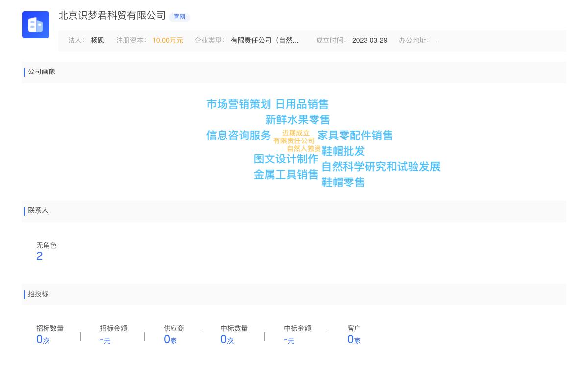Image resolution: width=588 pixels, height=368 pixels.
Task: Click registered capital 10.00万元
Action: coord(168,41)
